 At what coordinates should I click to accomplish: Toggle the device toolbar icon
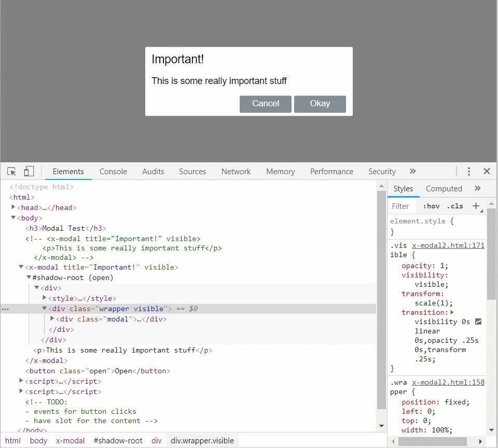29,172
